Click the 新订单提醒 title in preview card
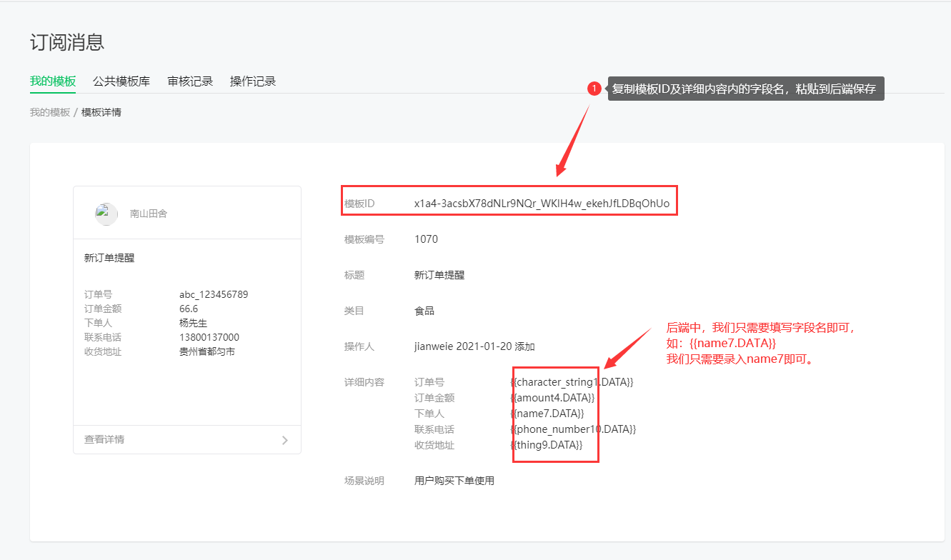Viewport: 951px width, 560px height. tap(109, 258)
